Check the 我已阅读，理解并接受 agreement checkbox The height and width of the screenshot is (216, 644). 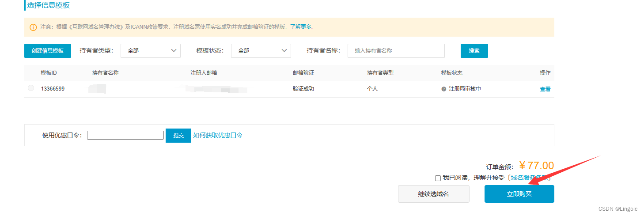click(438, 178)
